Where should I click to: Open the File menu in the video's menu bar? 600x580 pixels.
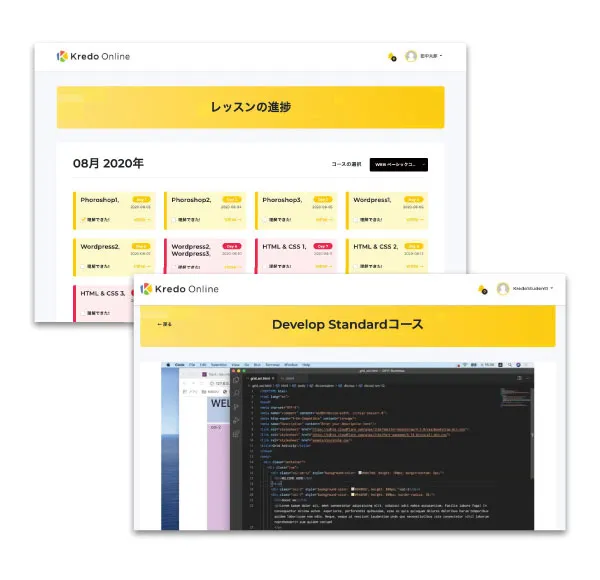192,365
